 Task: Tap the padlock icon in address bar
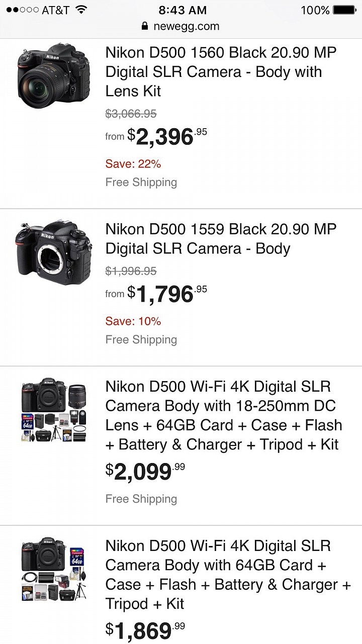click(x=145, y=26)
